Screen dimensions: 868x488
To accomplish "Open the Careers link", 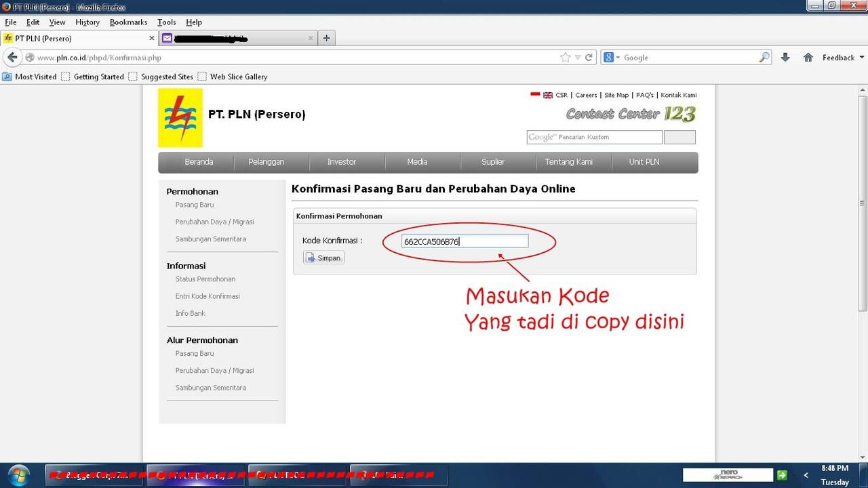I will coord(586,95).
